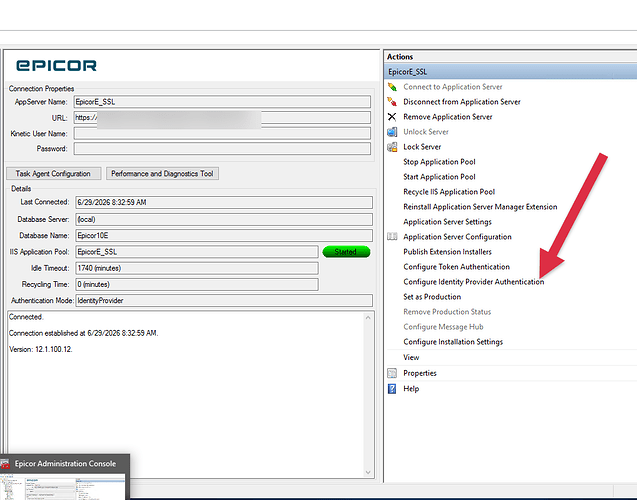Launch the Performance and Diagnostics Tool
637x500 pixels.
pyautogui.click(x=162, y=173)
